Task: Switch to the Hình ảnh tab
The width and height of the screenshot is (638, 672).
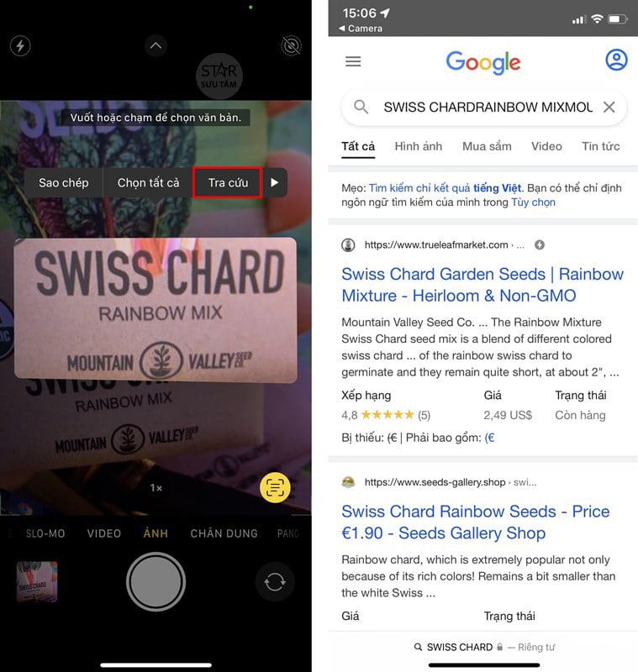Action: point(418,146)
